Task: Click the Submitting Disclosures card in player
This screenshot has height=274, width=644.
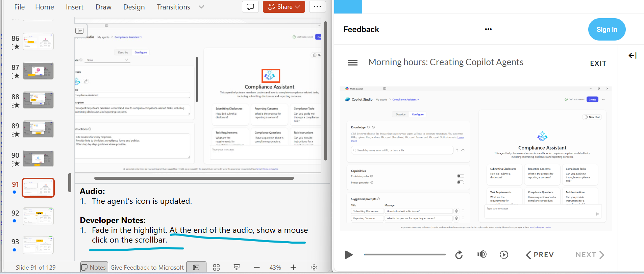Action: coord(505,174)
